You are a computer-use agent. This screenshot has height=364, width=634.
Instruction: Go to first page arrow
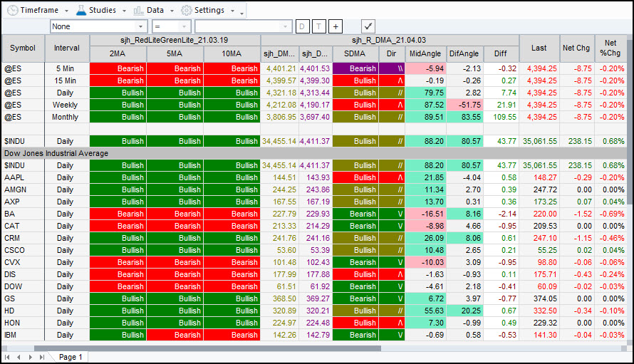[7, 357]
